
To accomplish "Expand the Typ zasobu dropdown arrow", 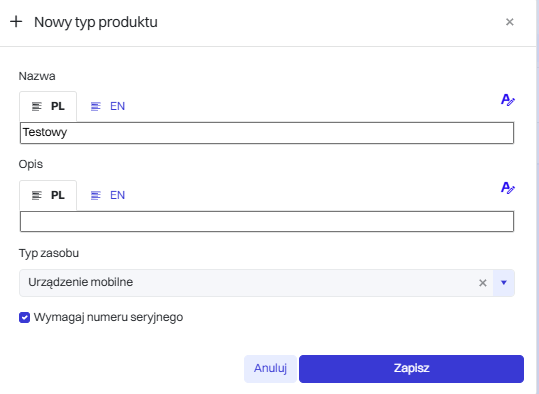I will [x=504, y=283].
